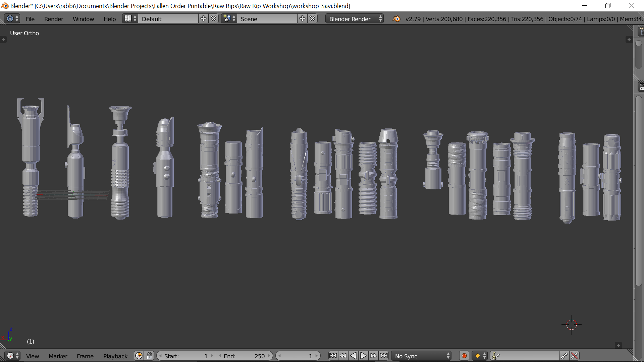644x362 pixels.
Task: Click the Blender logo in info header
Action: 396,19
